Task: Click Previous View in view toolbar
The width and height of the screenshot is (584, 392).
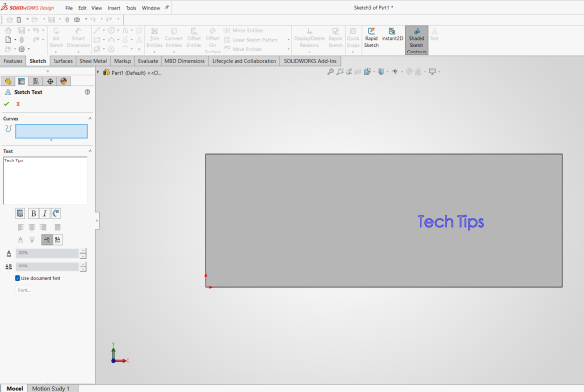Action: coord(348,71)
